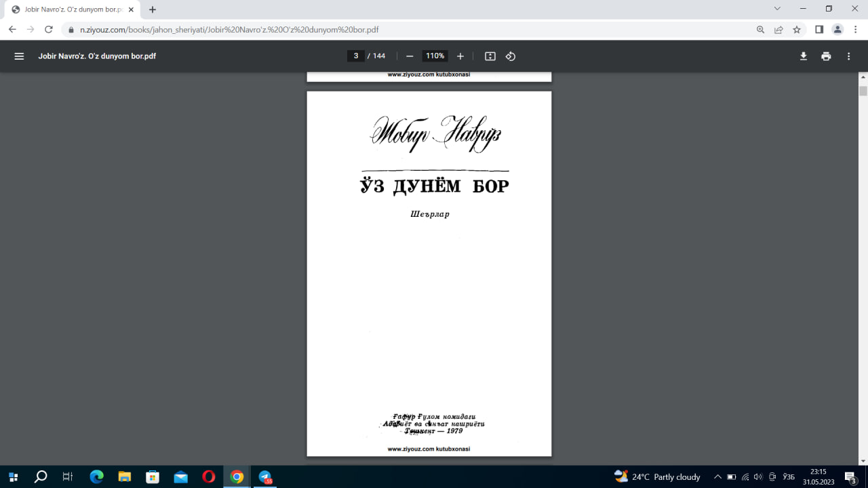Viewport: 868px width, 488px height.
Task: Click the PDF vertical scrollbar thumb
Action: [x=863, y=91]
